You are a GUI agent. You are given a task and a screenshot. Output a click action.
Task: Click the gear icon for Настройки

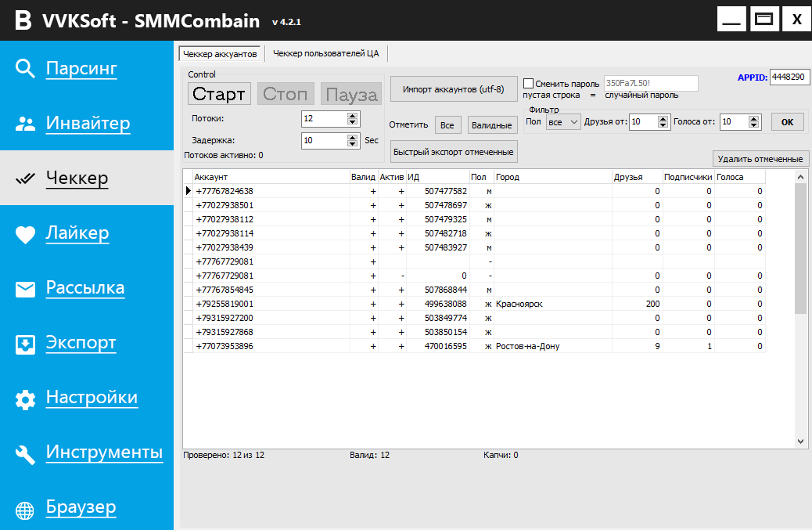tap(25, 399)
